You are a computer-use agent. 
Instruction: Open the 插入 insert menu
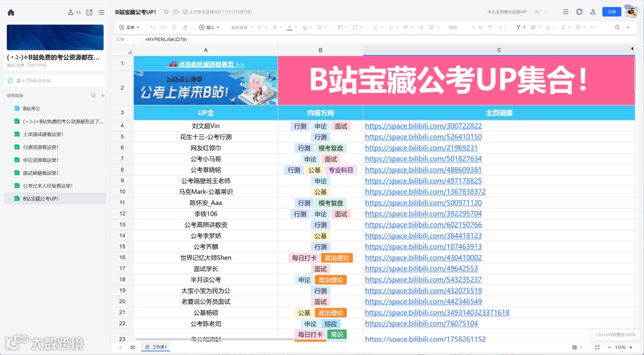pos(209,27)
